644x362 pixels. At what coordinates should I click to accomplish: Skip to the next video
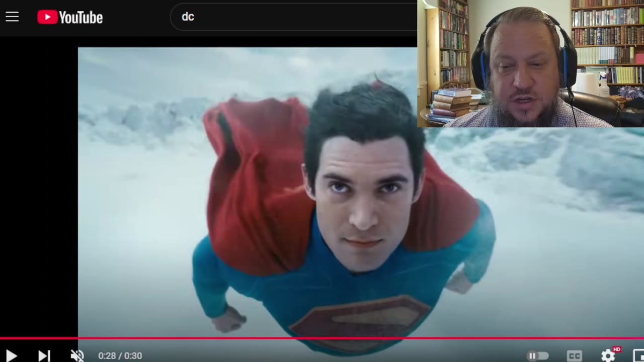(44, 355)
